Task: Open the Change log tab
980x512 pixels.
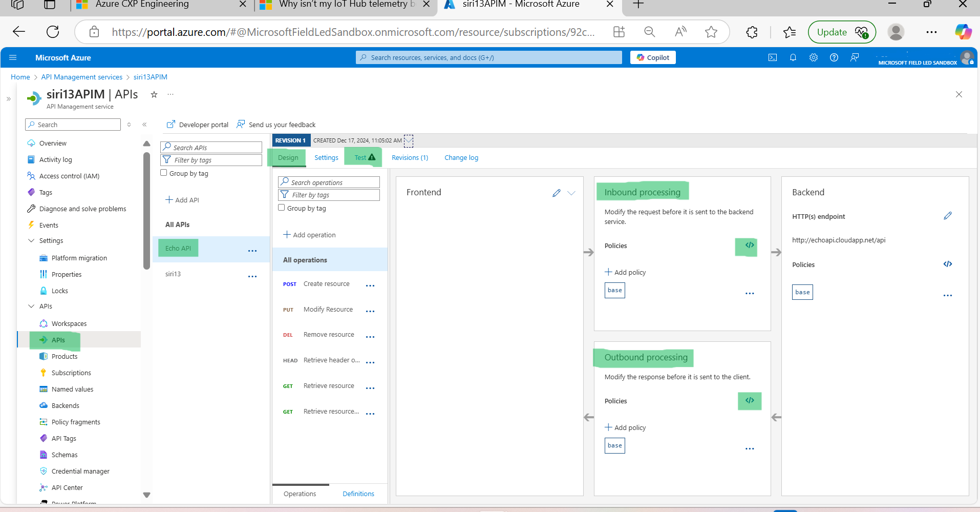Action: (x=461, y=157)
